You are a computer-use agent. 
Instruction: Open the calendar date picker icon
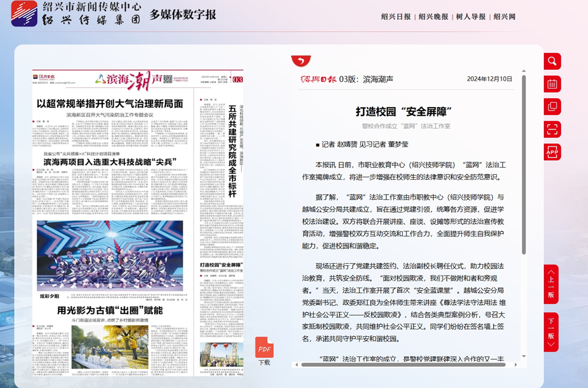tap(552, 84)
